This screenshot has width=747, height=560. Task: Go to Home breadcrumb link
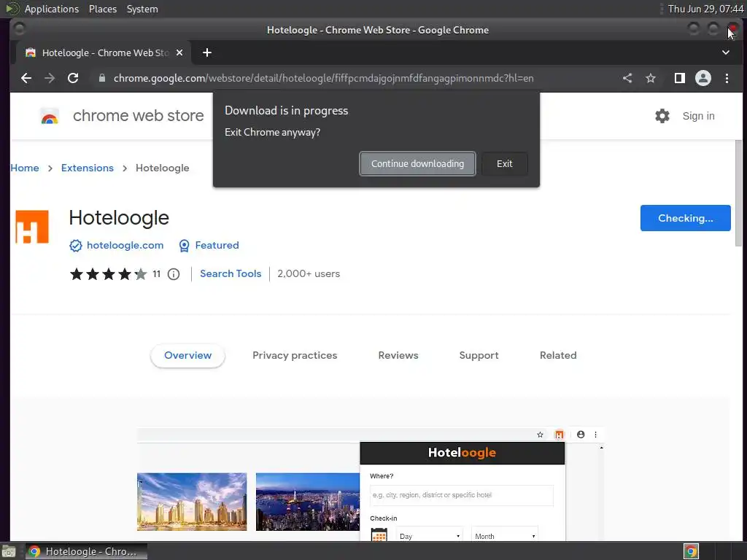click(x=25, y=168)
